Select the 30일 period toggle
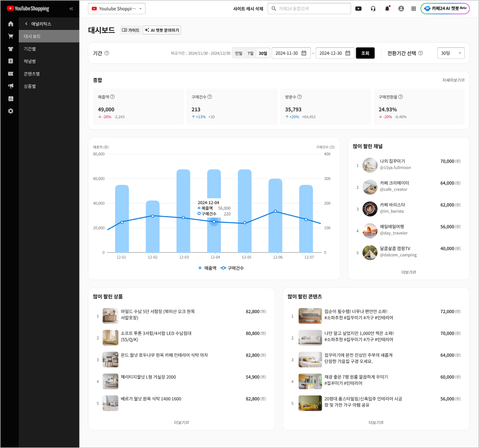479x448 pixels. (263, 53)
